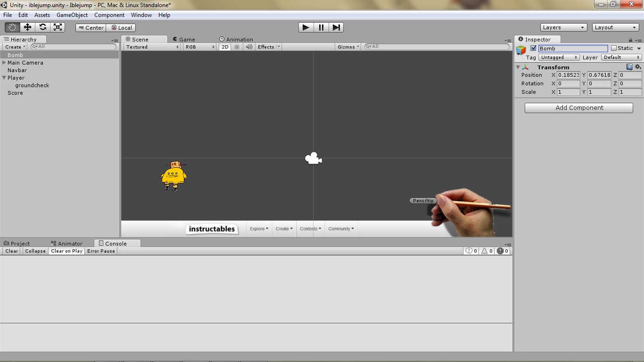Open the Assets menu
This screenshot has height=362, width=644.
coord(42,15)
